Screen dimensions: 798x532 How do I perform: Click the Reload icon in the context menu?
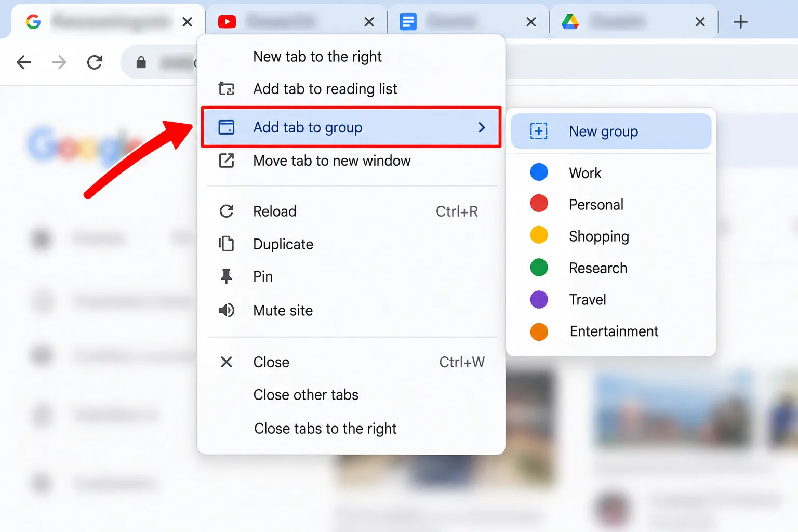tap(227, 211)
